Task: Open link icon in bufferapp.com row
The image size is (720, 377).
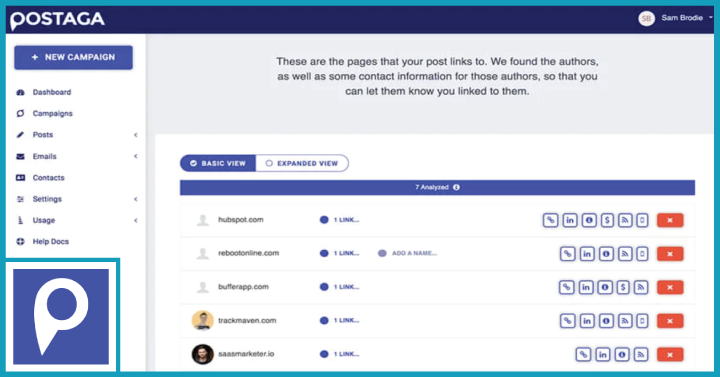Action: pyautogui.click(x=567, y=287)
